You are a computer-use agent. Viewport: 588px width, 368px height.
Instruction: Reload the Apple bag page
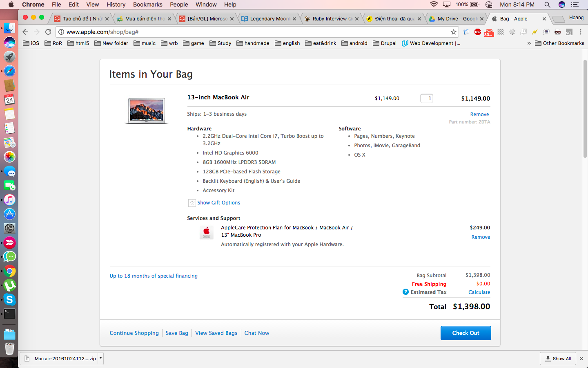tap(48, 32)
